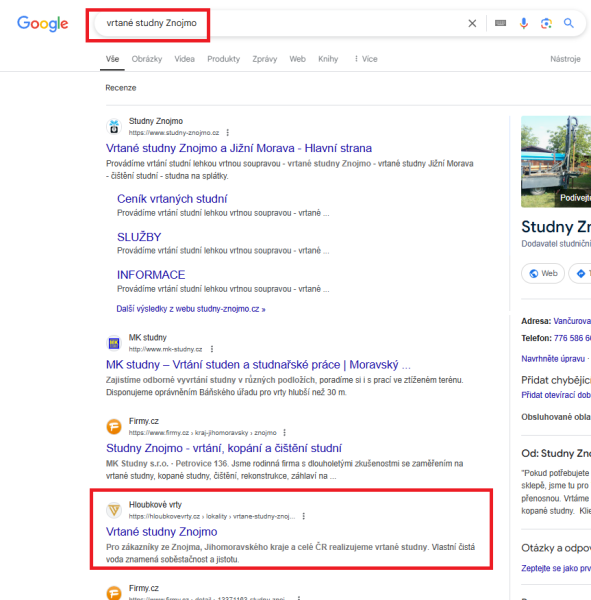Switch to the Web tab
Viewport: 591px width, 600px height.
(297, 59)
